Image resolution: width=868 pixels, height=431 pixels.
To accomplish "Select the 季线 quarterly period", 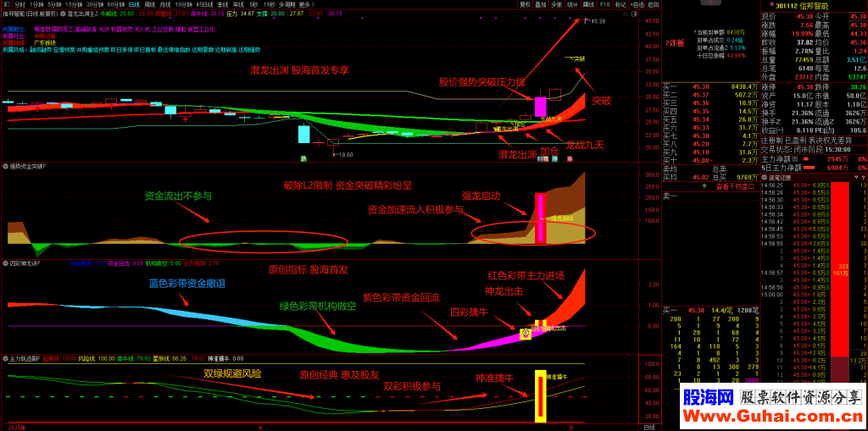I will (x=223, y=4).
